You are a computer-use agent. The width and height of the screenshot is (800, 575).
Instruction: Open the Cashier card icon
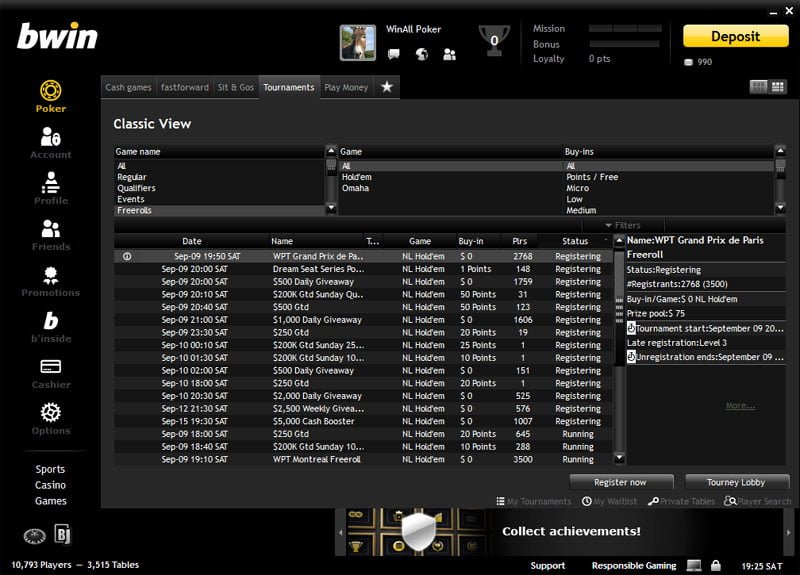51,366
